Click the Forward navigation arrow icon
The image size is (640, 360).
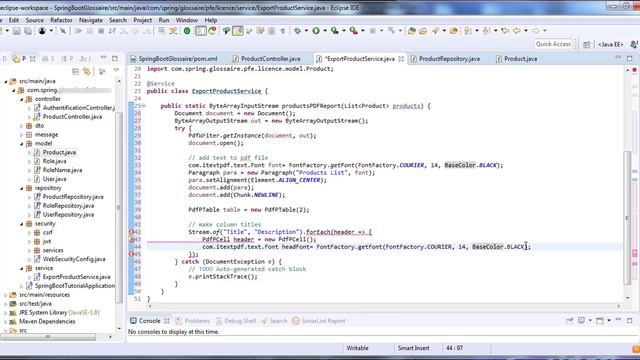tap(536, 31)
